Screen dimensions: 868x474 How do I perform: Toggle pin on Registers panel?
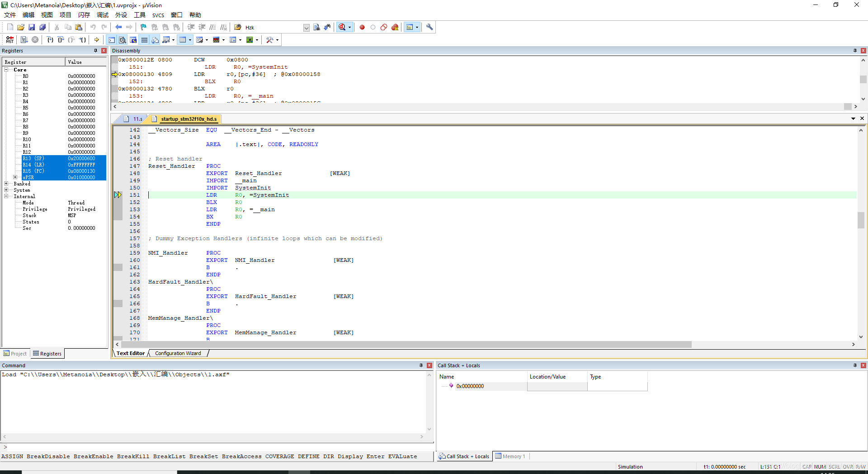pos(95,51)
